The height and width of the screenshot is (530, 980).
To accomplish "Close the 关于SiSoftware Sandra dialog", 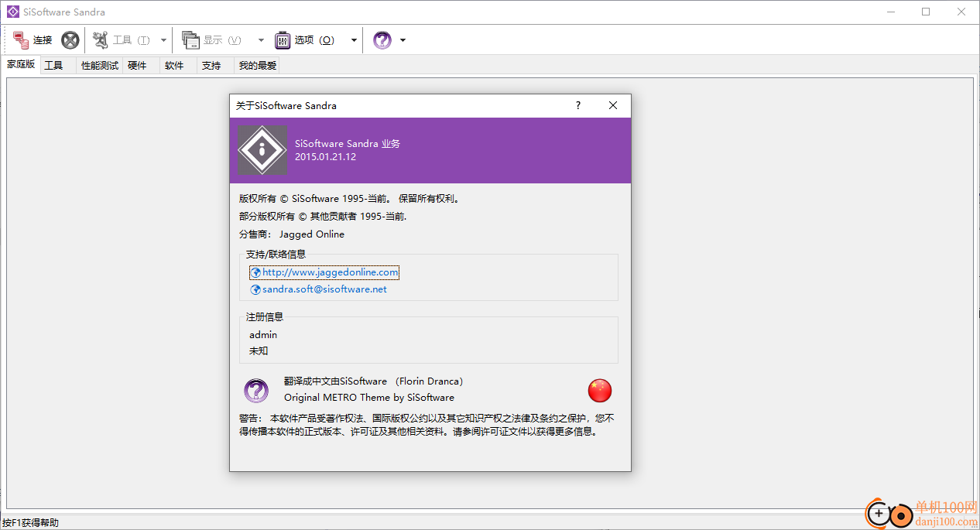I will click(x=613, y=106).
